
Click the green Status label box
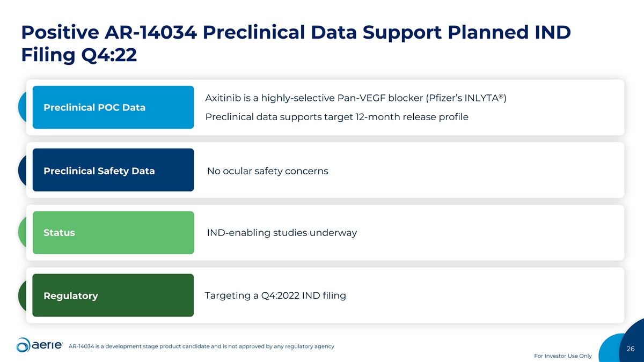113,233
